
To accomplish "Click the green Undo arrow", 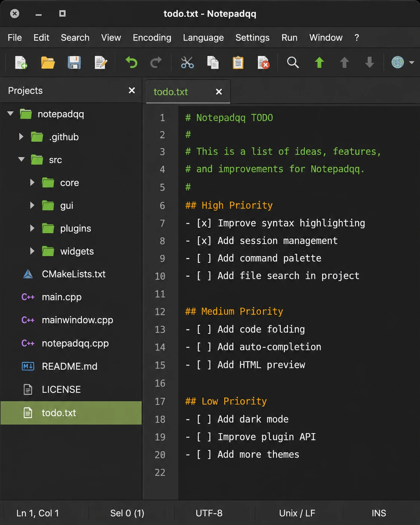I will pyautogui.click(x=131, y=62).
